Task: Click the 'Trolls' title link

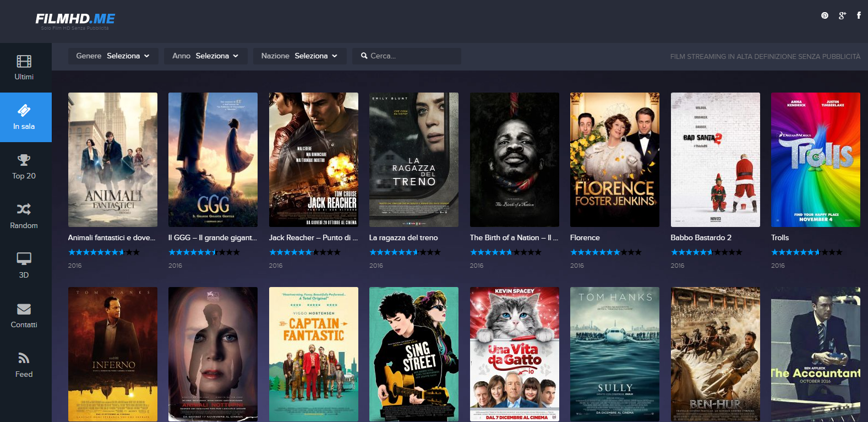Action: (x=780, y=237)
